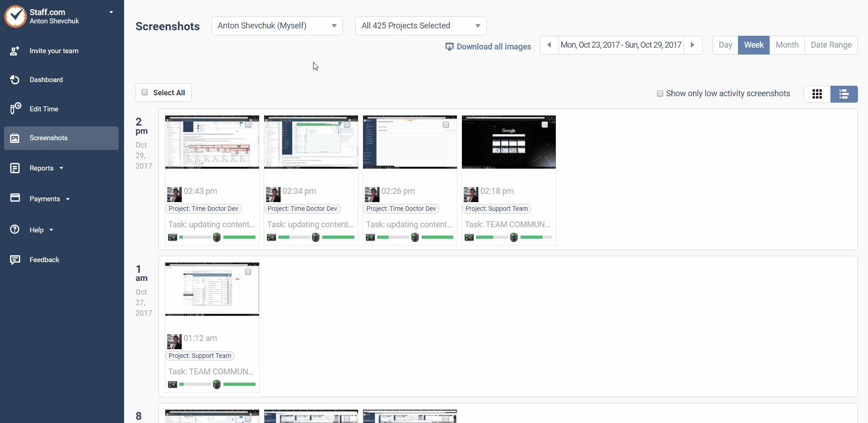The image size is (868, 423).
Task: Open Feedback using its speech bubble icon
Action: [15, 259]
